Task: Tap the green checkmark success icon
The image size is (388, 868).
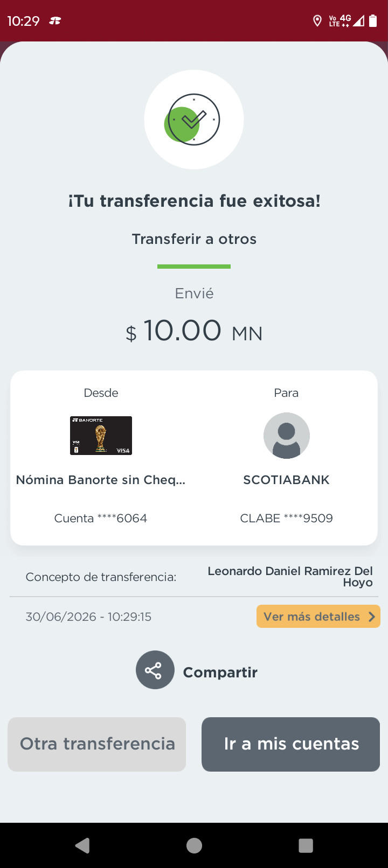Action: pos(193,120)
